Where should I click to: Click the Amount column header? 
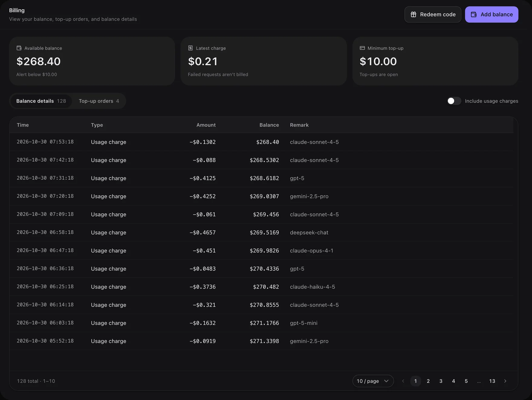pyautogui.click(x=206, y=125)
